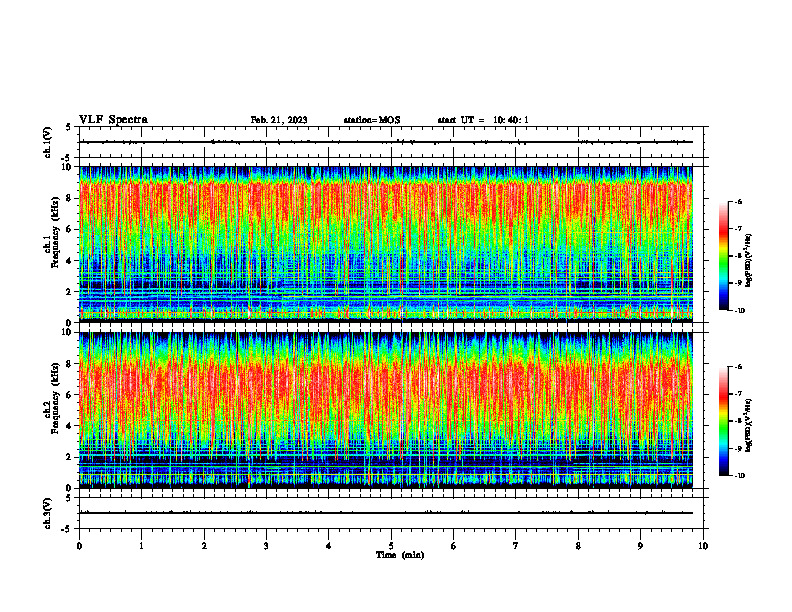792x612 pixels.
Task: Select the lower color bar "log(PSD)" label
Action: pyautogui.click(x=749, y=425)
